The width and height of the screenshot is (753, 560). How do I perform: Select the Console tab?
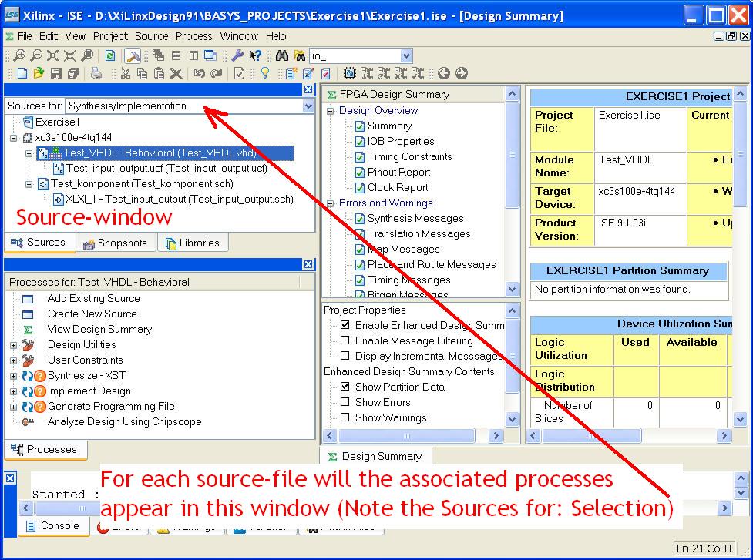(53, 526)
